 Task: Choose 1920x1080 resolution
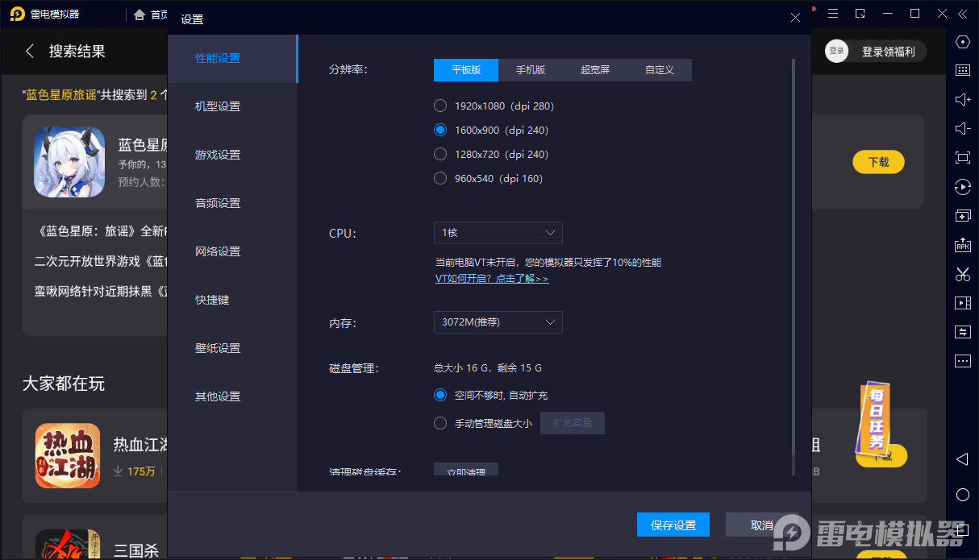[440, 106]
